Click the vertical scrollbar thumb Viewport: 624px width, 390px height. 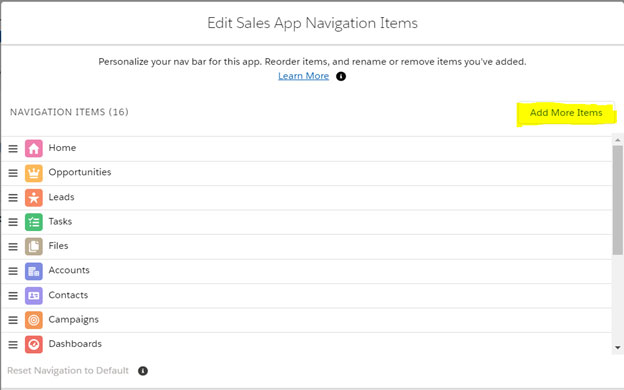(618, 200)
